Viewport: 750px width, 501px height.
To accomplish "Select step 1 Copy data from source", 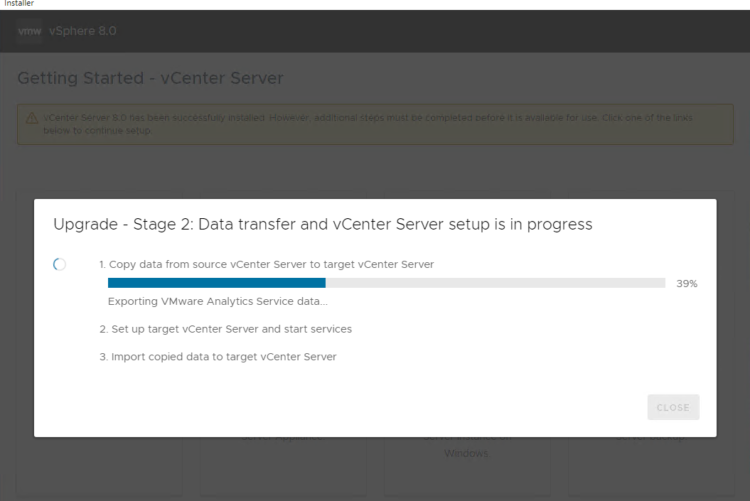I will click(266, 264).
